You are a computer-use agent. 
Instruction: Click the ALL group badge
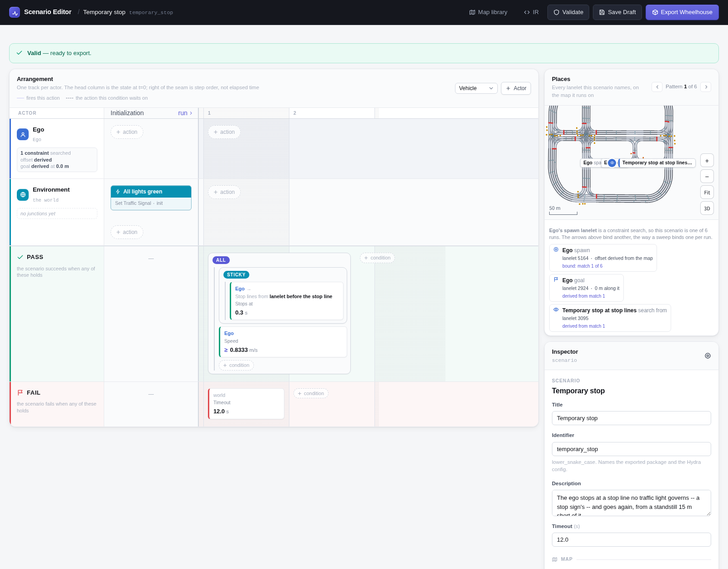coord(221,260)
